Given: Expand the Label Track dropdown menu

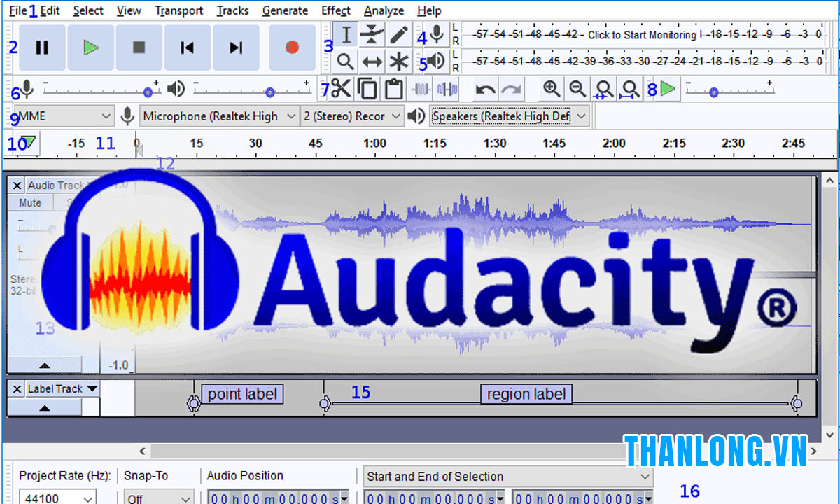Looking at the screenshot, I should [x=92, y=388].
